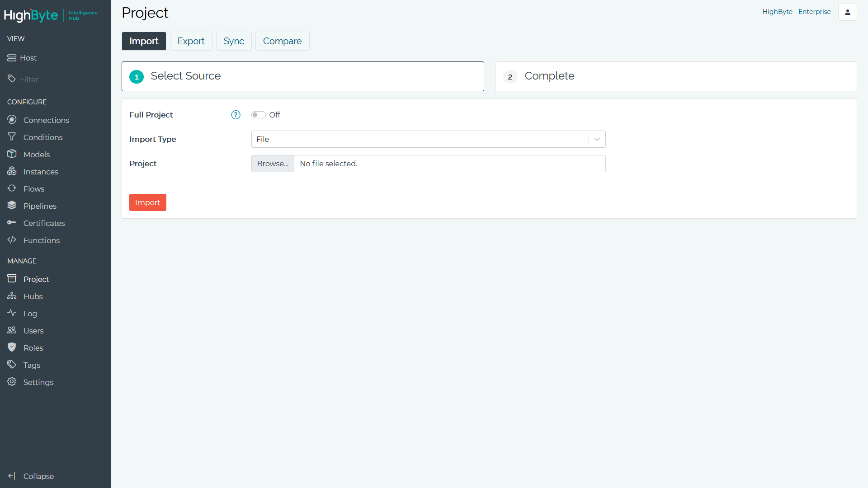This screenshot has height=488, width=868.
Task: Click the Filter label in sidebar
Action: 29,80
